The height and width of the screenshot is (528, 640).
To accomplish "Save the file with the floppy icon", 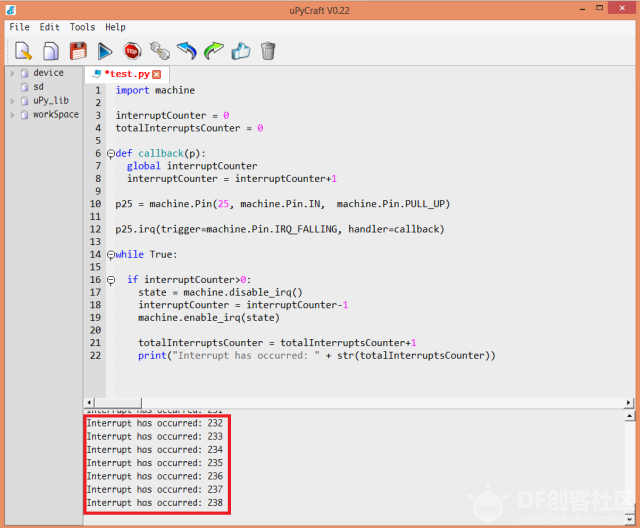I will tap(78, 51).
